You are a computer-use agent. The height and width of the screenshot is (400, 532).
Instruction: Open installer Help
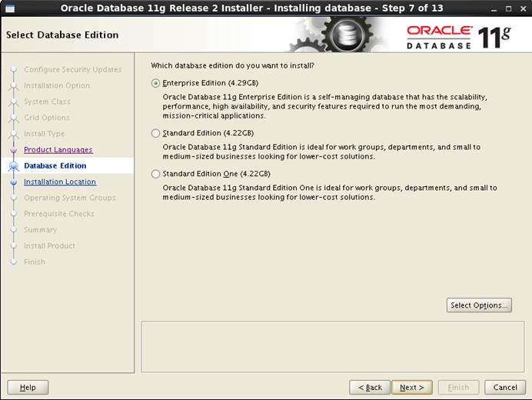click(x=28, y=387)
